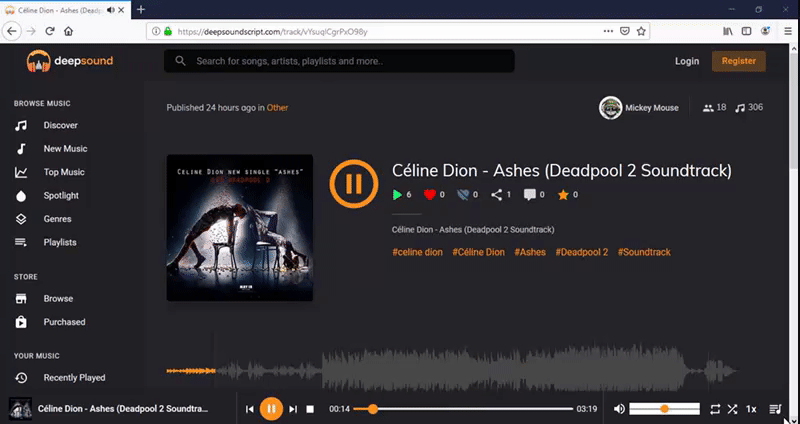Click the green play count icon

(397, 194)
